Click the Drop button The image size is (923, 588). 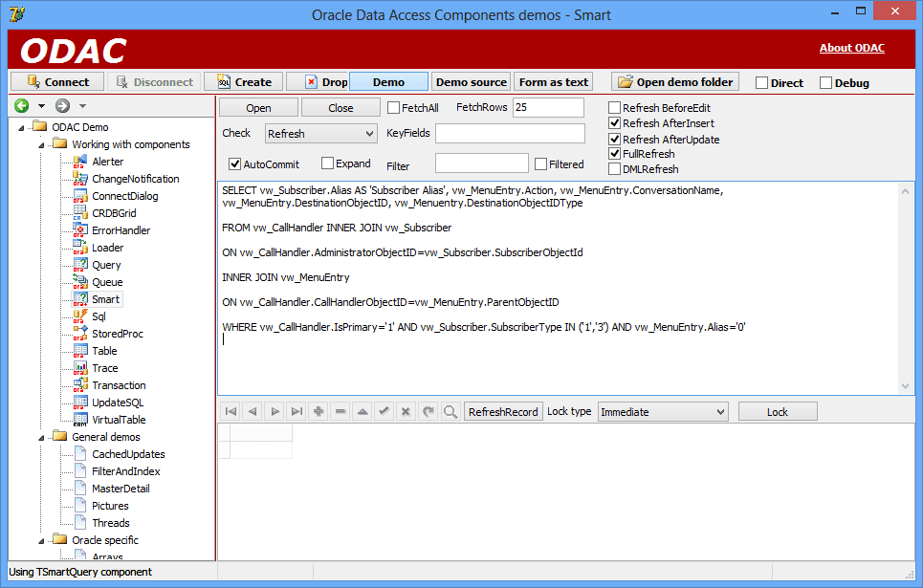[x=319, y=82]
